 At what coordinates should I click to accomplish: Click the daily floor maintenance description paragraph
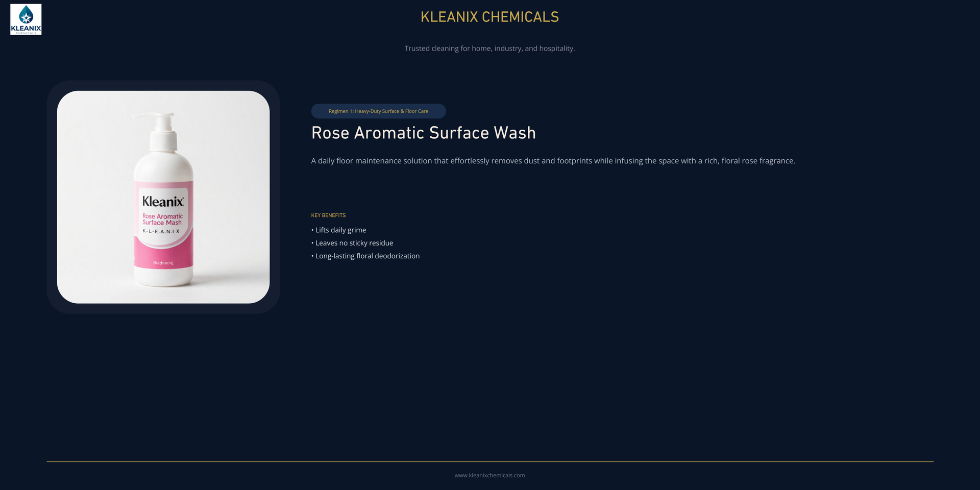click(553, 161)
